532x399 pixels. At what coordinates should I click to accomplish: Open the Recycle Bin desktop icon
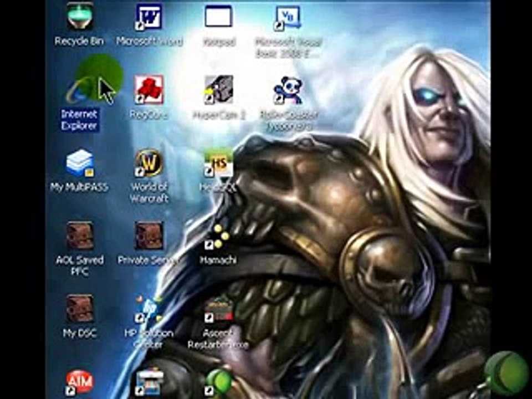(x=80, y=16)
